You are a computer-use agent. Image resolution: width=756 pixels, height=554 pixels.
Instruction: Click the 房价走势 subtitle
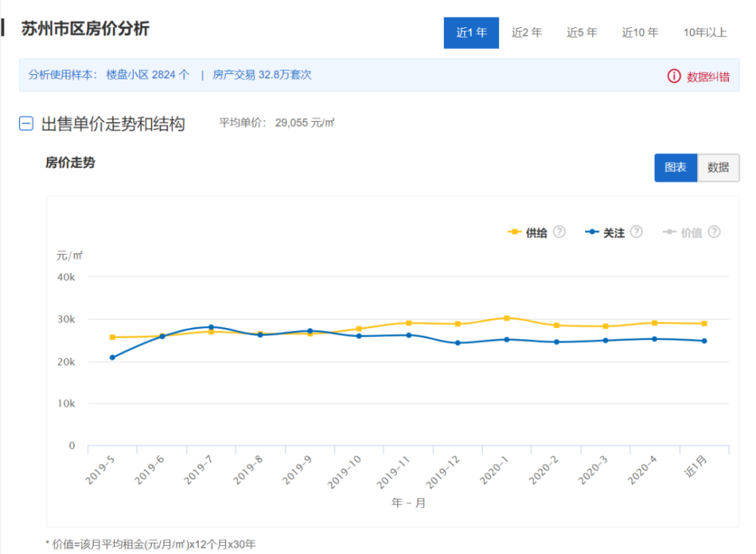click(70, 162)
